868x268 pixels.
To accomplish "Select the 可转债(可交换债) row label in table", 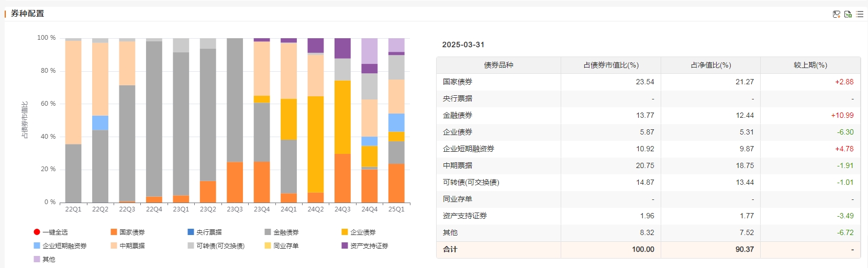I will pyautogui.click(x=471, y=182).
